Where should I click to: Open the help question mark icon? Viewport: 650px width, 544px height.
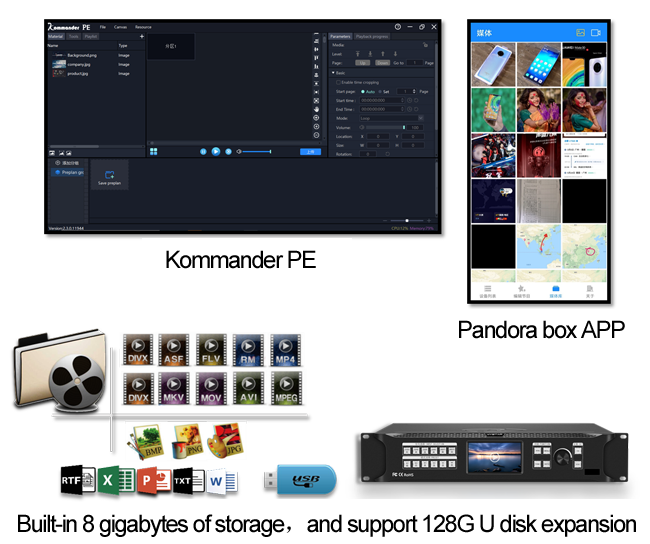coord(397,27)
